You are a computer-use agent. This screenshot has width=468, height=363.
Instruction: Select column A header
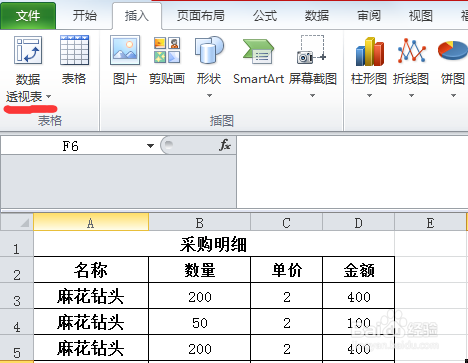[91, 222]
